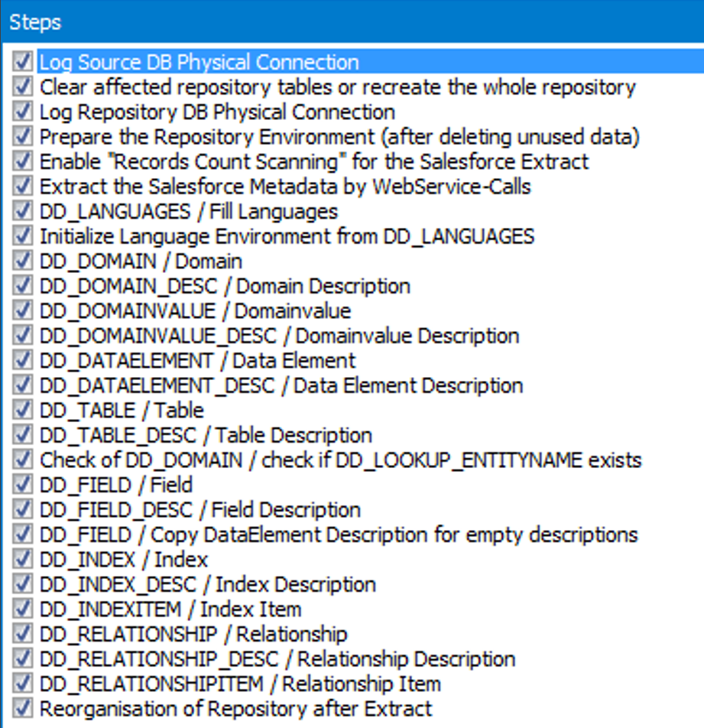This screenshot has width=704, height=728.
Task: Toggle the DD_TABLE / Table checkbox
Action: (x=22, y=410)
